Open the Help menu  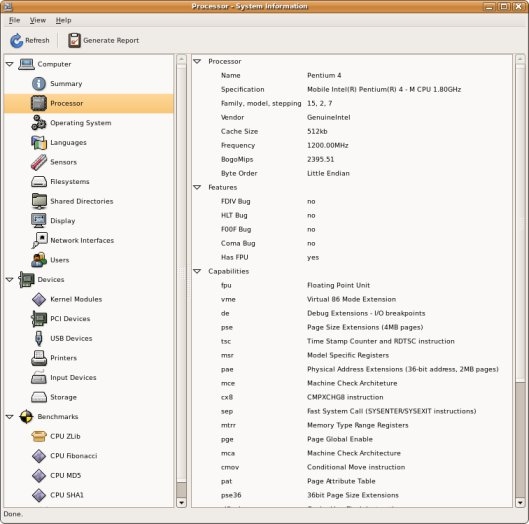click(x=63, y=20)
